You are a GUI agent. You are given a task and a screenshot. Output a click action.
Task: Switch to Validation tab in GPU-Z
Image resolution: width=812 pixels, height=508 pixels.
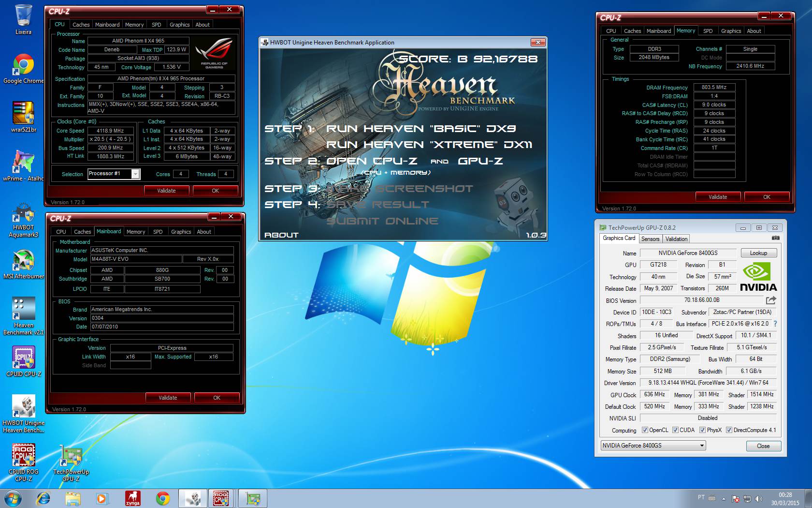coord(676,239)
